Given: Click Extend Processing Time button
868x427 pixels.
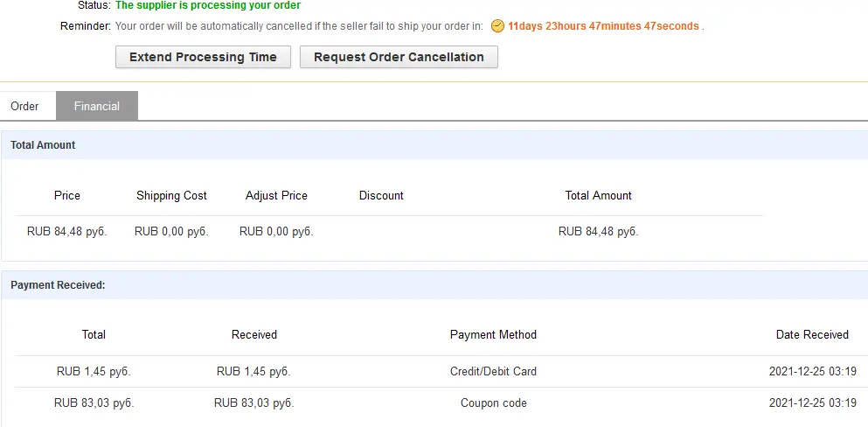Looking at the screenshot, I should (203, 57).
